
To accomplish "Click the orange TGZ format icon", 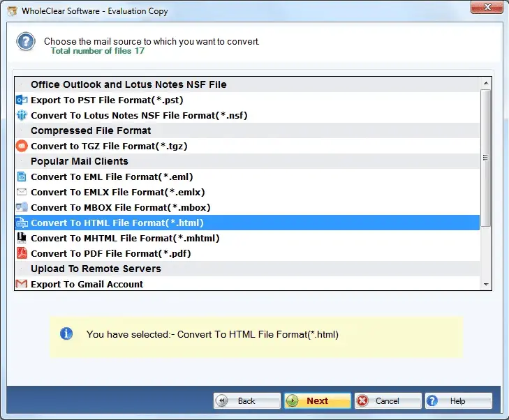I will click(x=22, y=146).
